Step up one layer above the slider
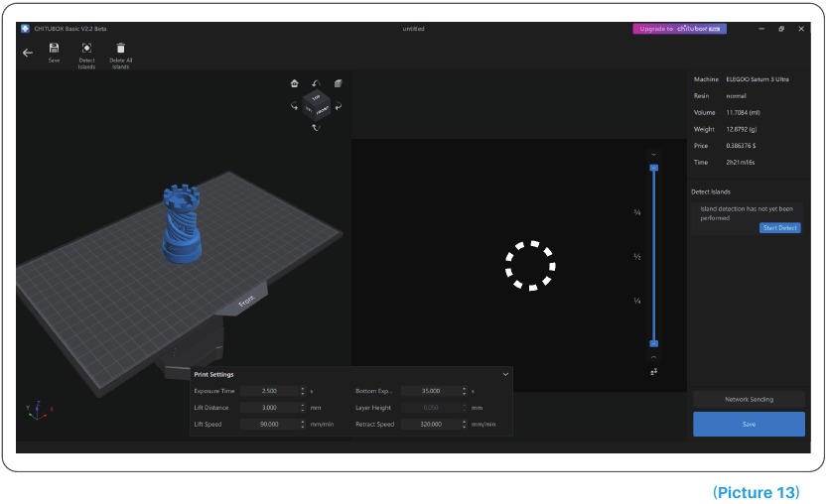Screen dimensions: 827x504 point(653,155)
